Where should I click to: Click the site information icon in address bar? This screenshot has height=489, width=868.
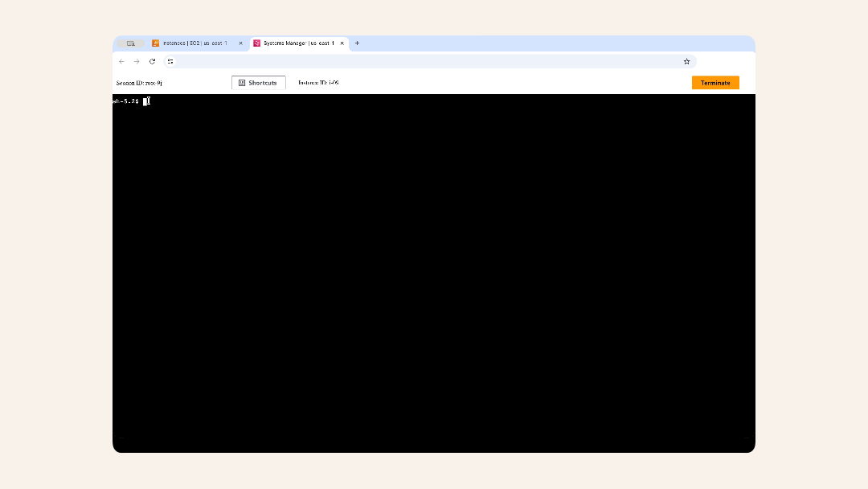pyautogui.click(x=170, y=61)
